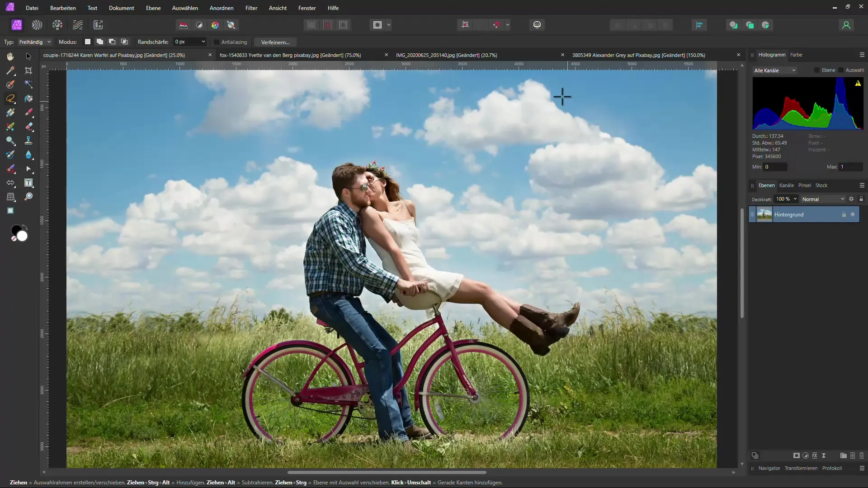Viewport: 868px width, 488px height.
Task: Select the Move tool arrow
Action: pos(28,56)
